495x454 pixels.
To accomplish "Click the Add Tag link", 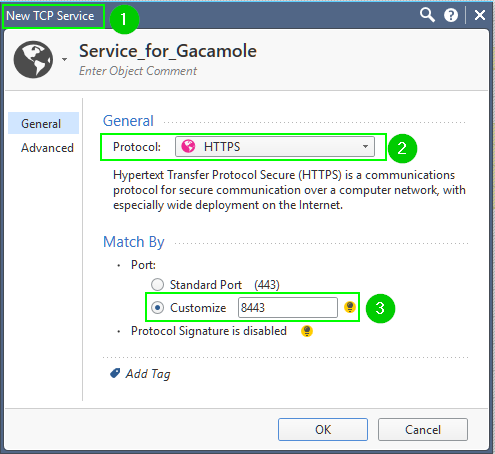I will click(148, 374).
